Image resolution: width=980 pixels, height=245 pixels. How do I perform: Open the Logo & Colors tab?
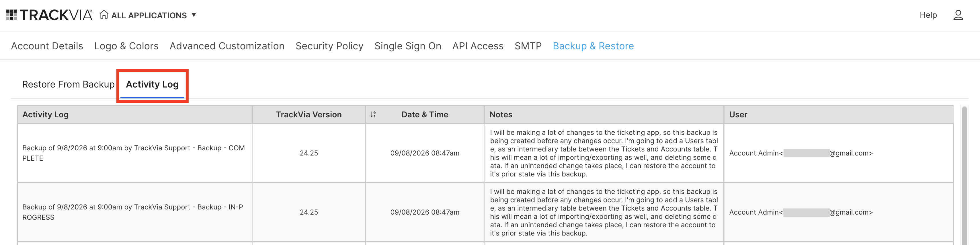point(126,46)
